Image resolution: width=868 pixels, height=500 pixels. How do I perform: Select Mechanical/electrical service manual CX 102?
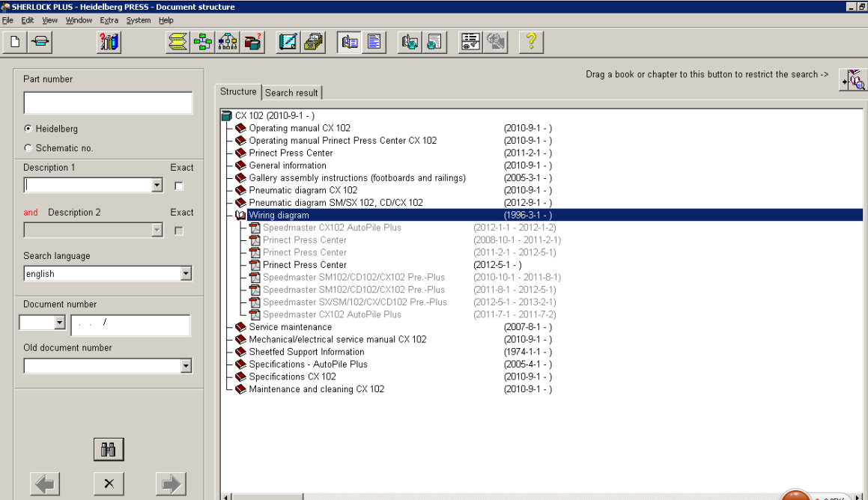[337, 340]
